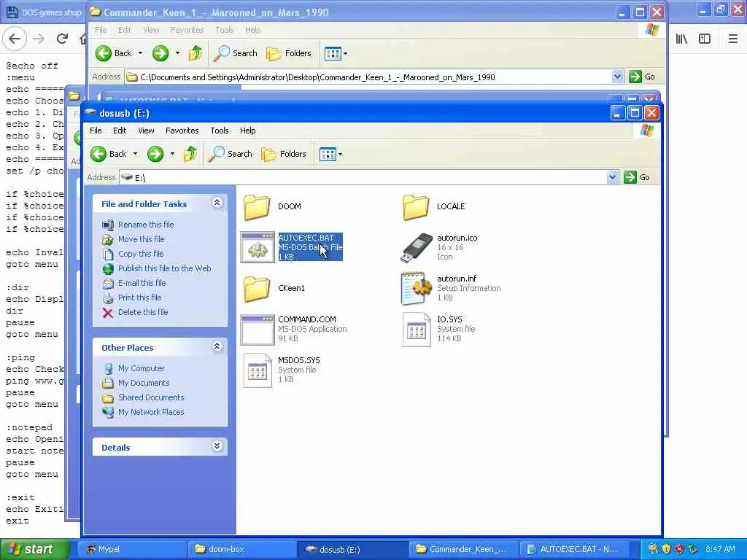Expand the E:\ address bar dropdown
This screenshot has height=560, width=747.
[x=612, y=177]
